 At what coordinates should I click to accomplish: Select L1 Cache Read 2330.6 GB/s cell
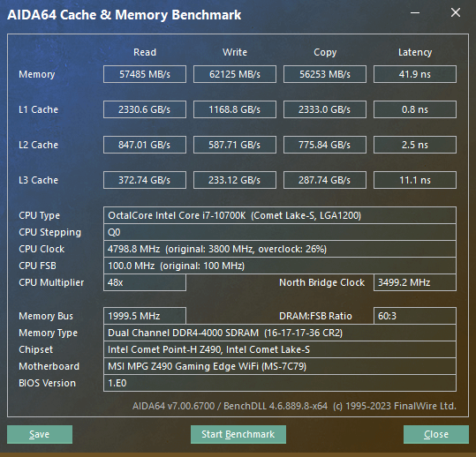[x=145, y=109]
